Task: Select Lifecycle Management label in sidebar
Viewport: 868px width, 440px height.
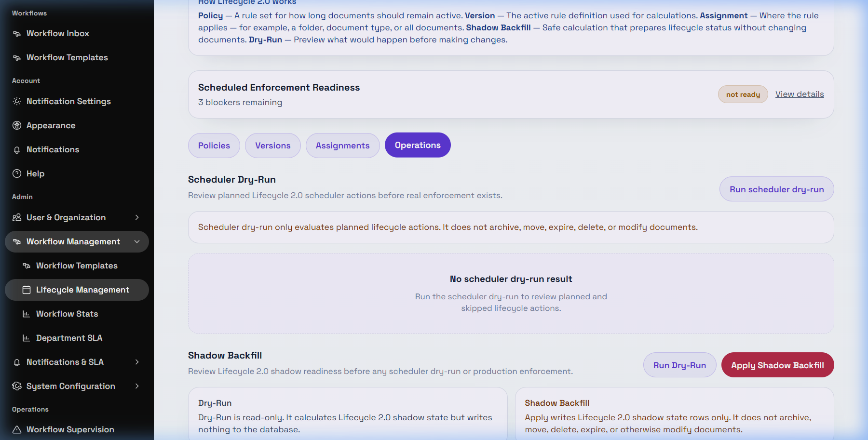Action: coord(83,290)
